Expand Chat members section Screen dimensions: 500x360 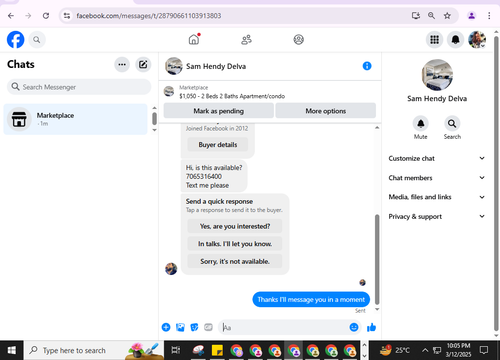(x=437, y=178)
